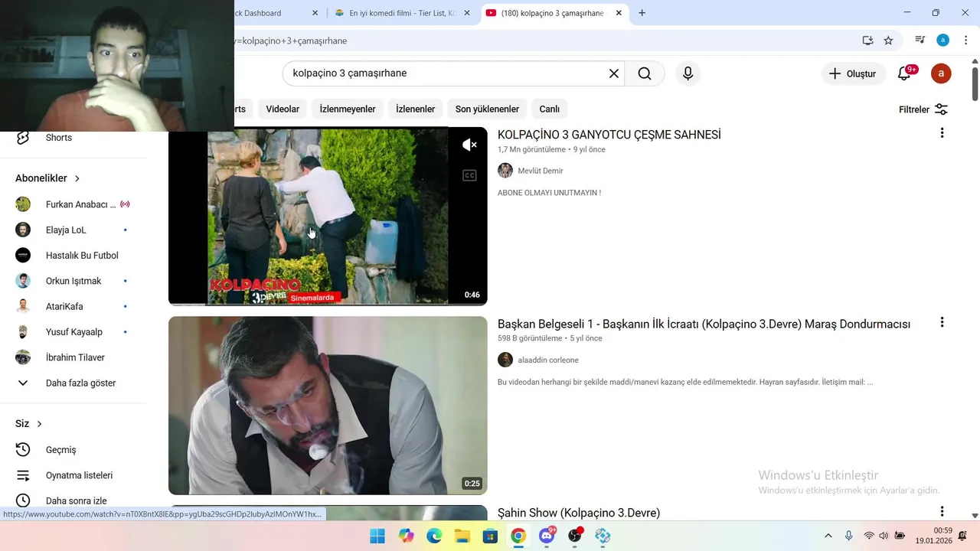Open Discord from the taskbar
This screenshot has height=551, width=980.
pyautogui.click(x=547, y=536)
